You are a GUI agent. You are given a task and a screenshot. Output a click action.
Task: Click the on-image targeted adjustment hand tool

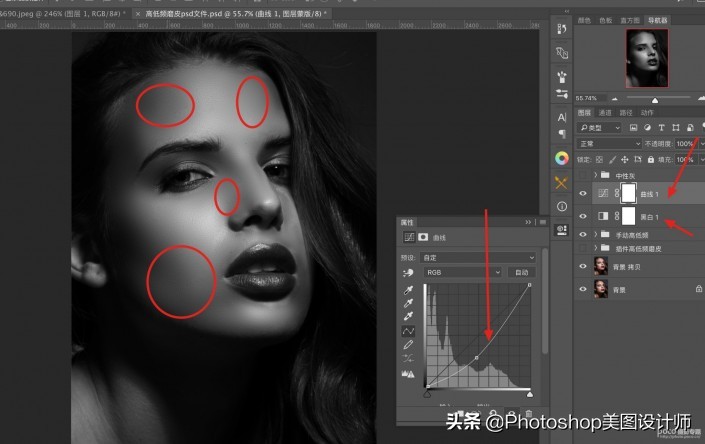[x=408, y=272]
